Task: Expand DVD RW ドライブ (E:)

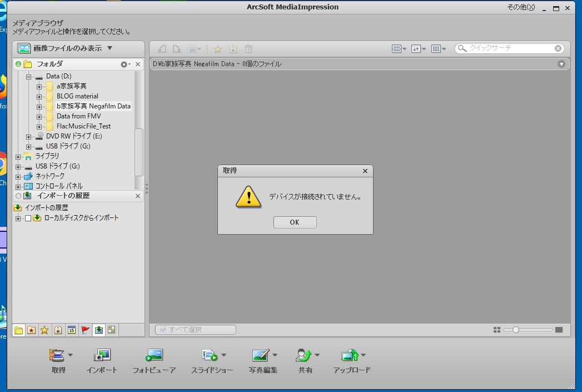Action: coord(28,137)
